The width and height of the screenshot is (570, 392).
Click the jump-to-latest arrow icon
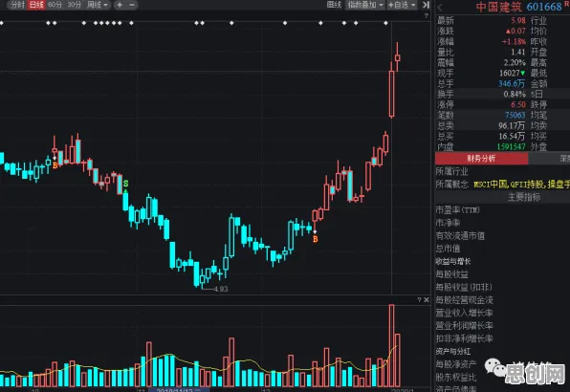tap(426, 5)
